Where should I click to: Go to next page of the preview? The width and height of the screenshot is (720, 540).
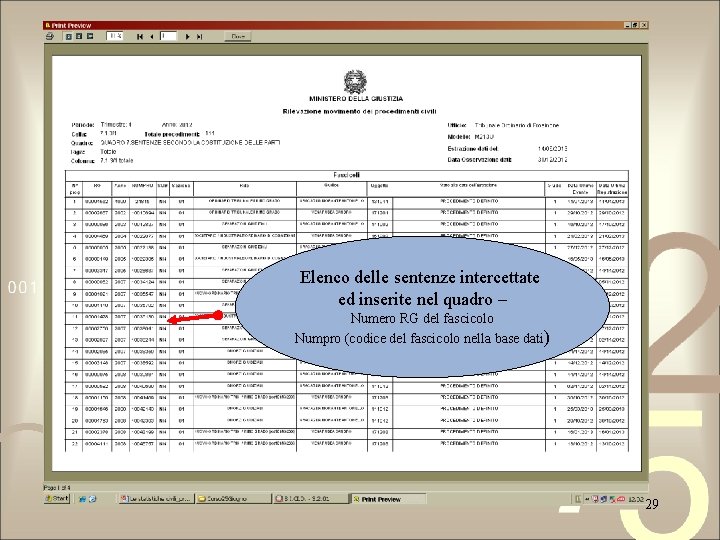point(187,36)
